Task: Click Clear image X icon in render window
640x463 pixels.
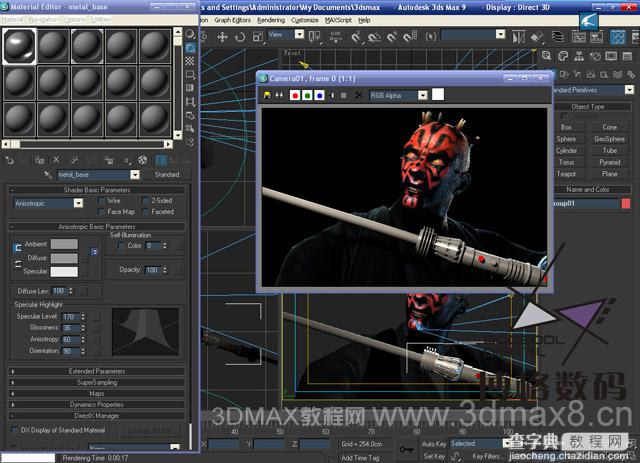Action: coord(358,96)
